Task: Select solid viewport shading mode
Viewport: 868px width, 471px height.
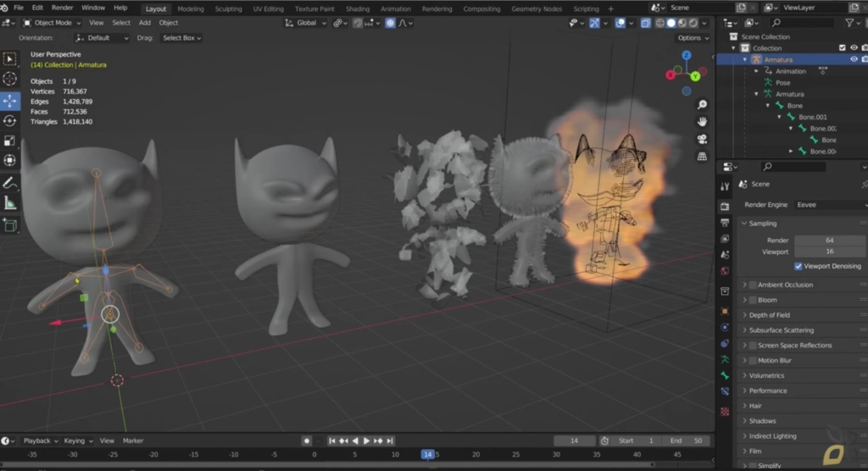Action: click(671, 23)
